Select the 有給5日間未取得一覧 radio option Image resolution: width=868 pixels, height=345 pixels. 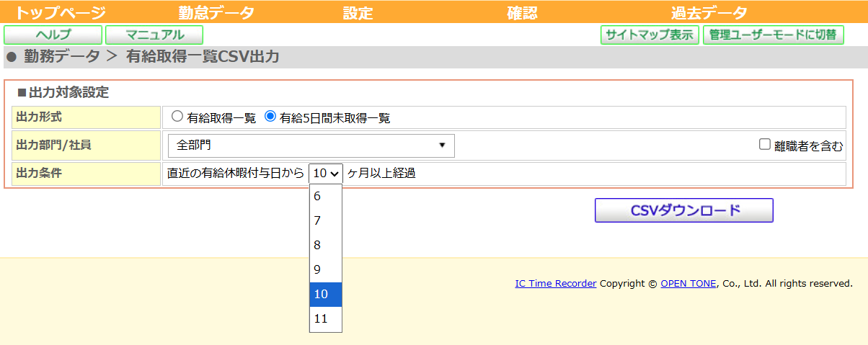click(x=271, y=117)
